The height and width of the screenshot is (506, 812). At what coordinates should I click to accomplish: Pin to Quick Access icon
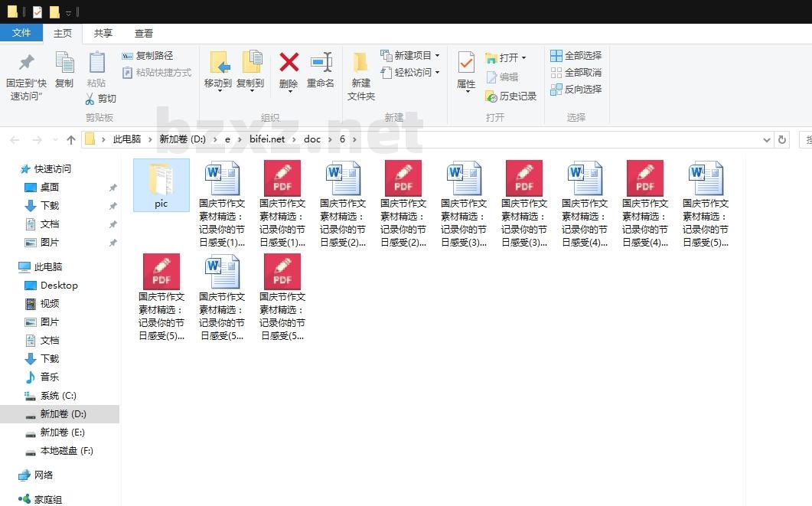[26, 63]
